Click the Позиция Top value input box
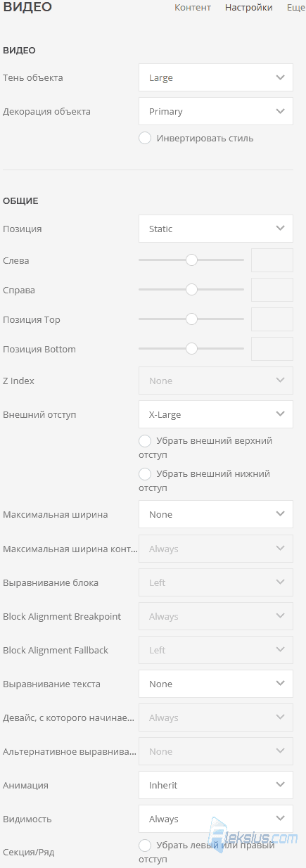This screenshot has height=868, width=306. click(272, 319)
